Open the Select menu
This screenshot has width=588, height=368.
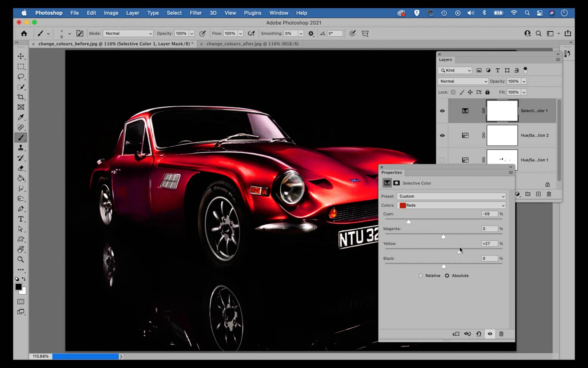click(x=174, y=13)
